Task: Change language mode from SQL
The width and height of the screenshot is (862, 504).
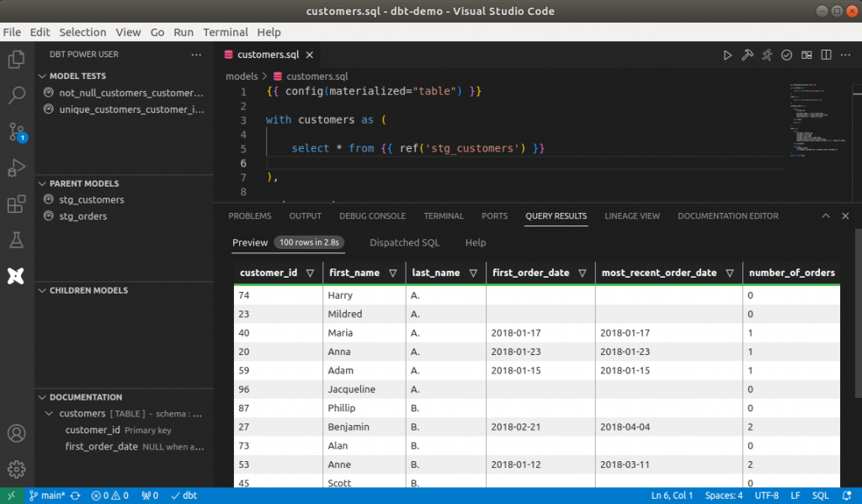Action: pos(820,496)
